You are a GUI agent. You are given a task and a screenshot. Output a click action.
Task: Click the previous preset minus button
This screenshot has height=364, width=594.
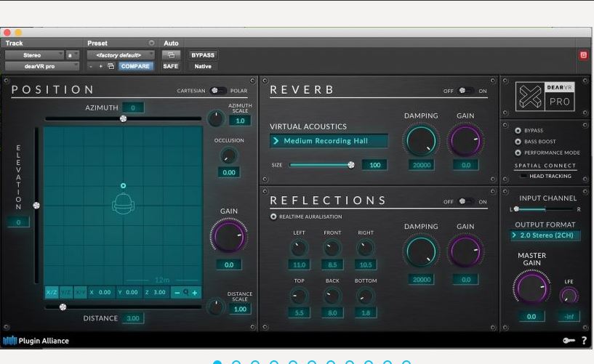[x=91, y=66]
